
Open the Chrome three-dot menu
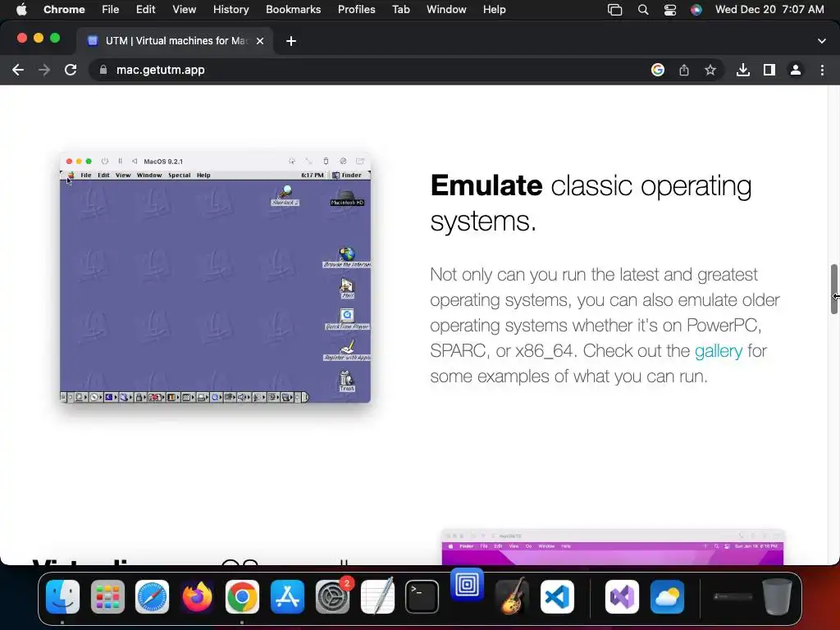point(822,71)
